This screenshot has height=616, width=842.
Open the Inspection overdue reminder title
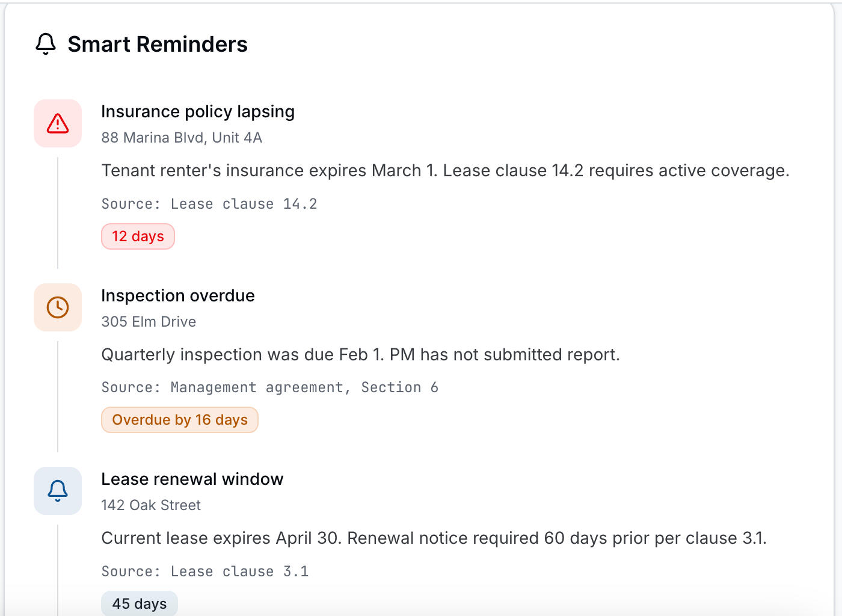click(x=178, y=296)
